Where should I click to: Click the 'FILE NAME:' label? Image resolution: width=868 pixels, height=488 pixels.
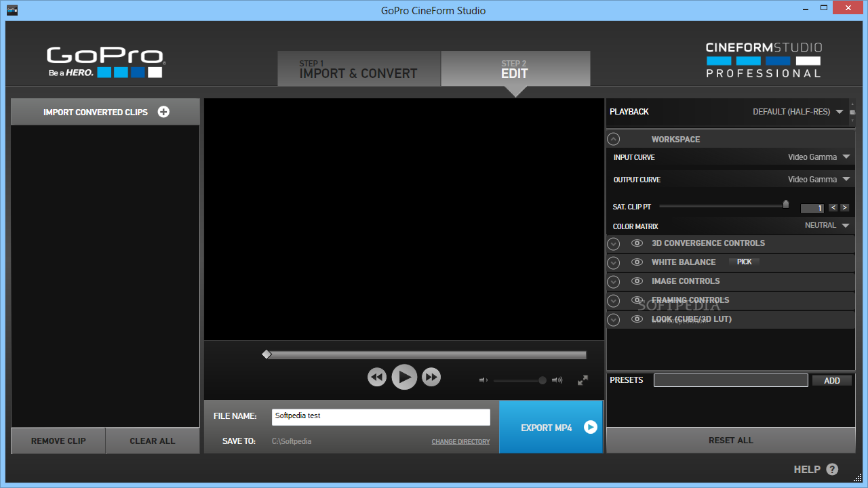click(x=235, y=416)
